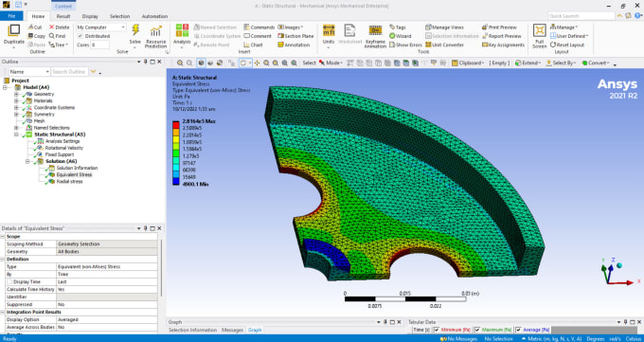
Task: Select Equivalent Stress in the tree
Action: (x=74, y=174)
